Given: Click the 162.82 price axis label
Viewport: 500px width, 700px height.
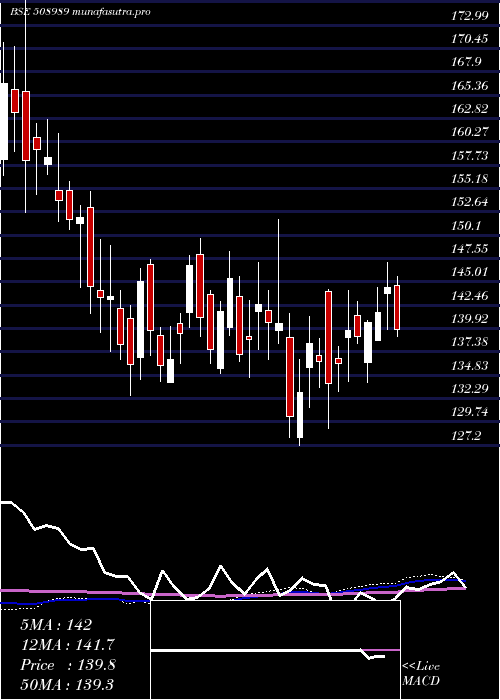Looking at the screenshot, I should (470, 108).
